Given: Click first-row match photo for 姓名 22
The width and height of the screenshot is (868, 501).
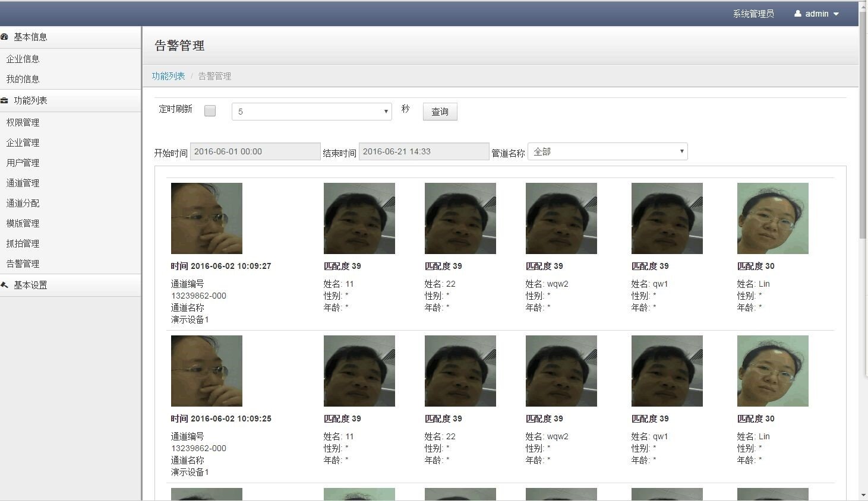Looking at the screenshot, I should 460,218.
